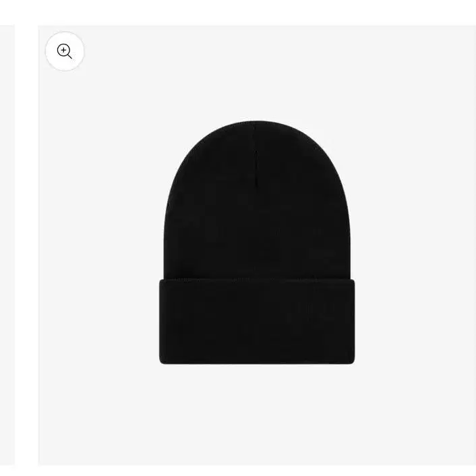Click the middle of the beanie body
Image resolution: width=476 pixels, height=476 pixels.
[x=257, y=231]
